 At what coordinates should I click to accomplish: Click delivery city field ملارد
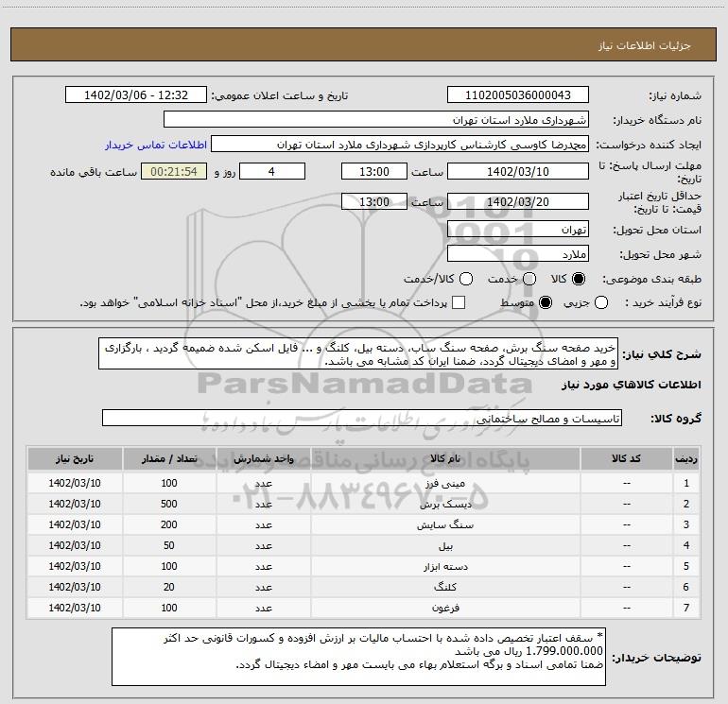click(518, 254)
